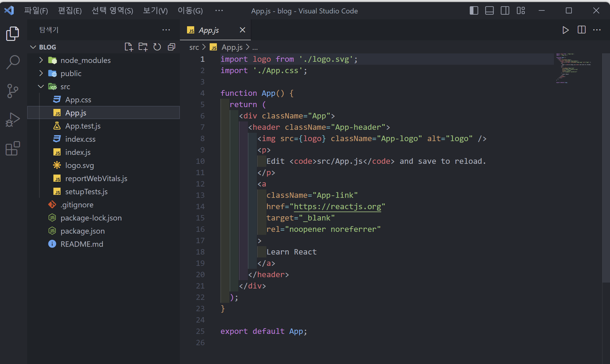Toggle secondary sidebar visibility
This screenshot has height=364, width=610.
505,11
